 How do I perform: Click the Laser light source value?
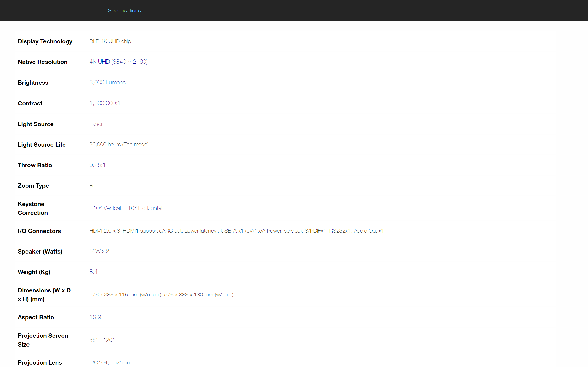(96, 124)
